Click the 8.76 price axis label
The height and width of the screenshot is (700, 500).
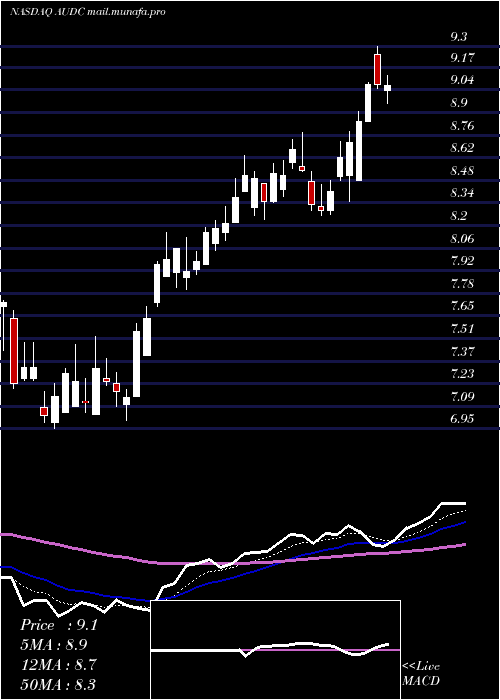[462, 126]
